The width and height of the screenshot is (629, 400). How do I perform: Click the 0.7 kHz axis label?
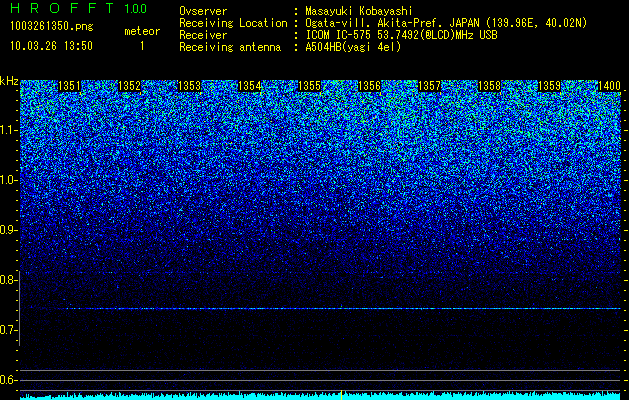pyautogui.click(x=7, y=330)
